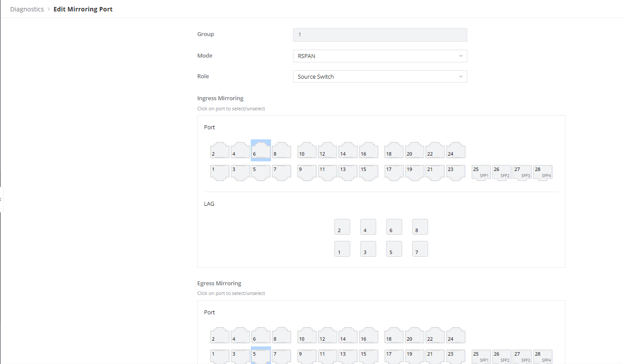Click the disabled Group field
This screenshot has height=364, width=623.
tap(380, 35)
